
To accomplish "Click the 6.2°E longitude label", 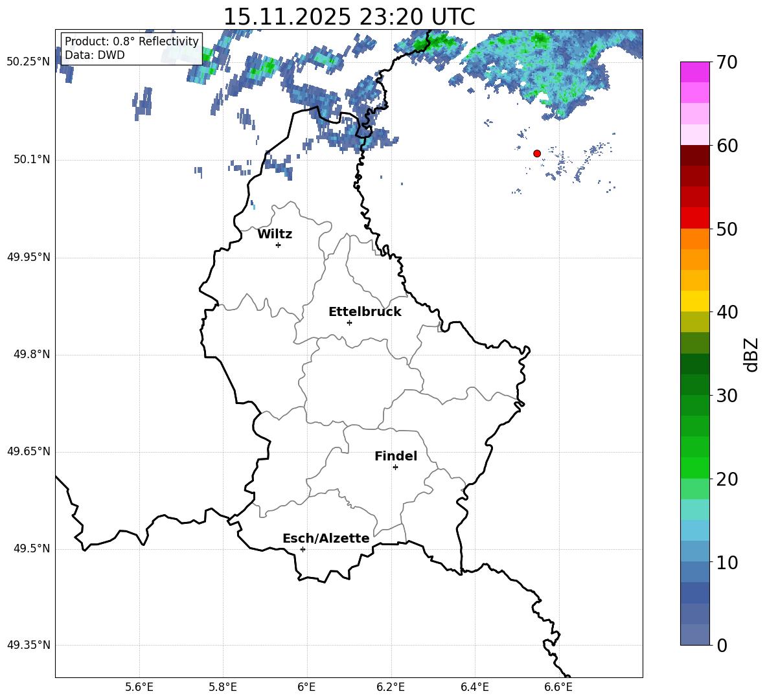I will coord(391,687).
